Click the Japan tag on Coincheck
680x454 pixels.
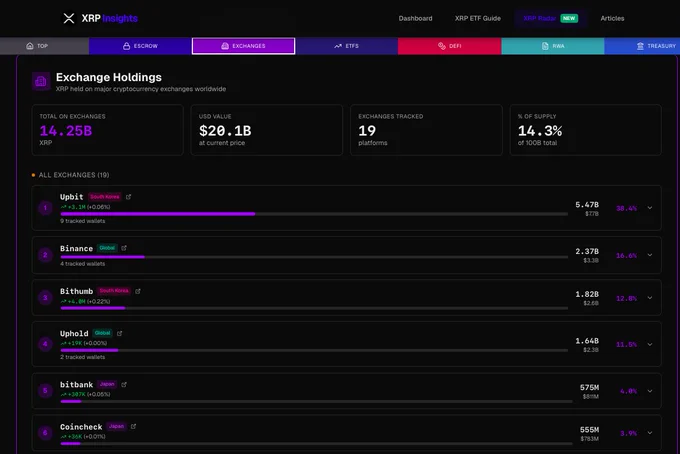(116, 426)
